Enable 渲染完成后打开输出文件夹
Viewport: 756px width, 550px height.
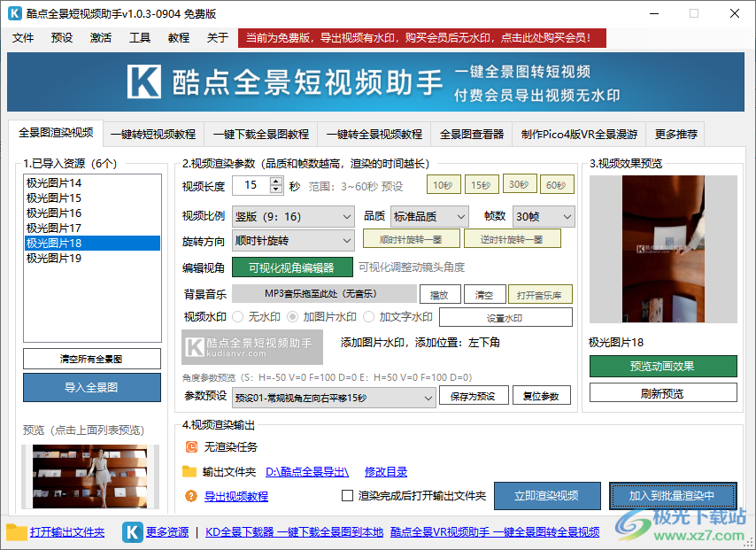coord(349,496)
